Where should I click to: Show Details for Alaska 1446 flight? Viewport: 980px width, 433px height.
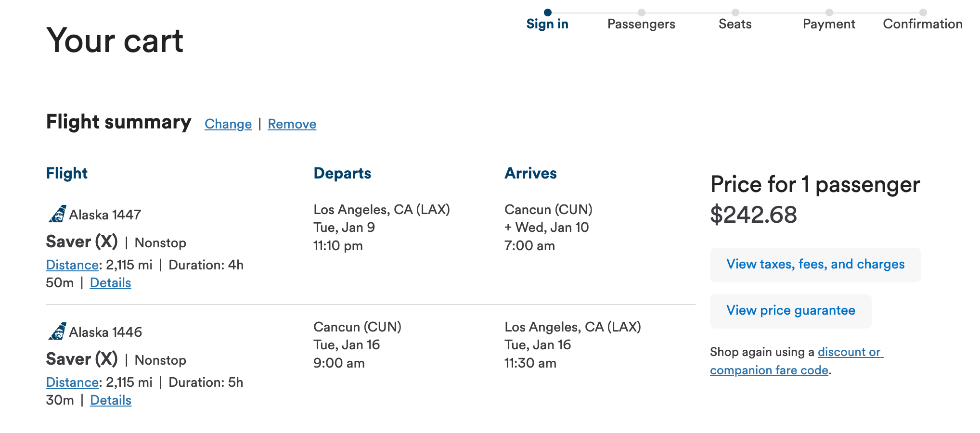pyautogui.click(x=110, y=400)
